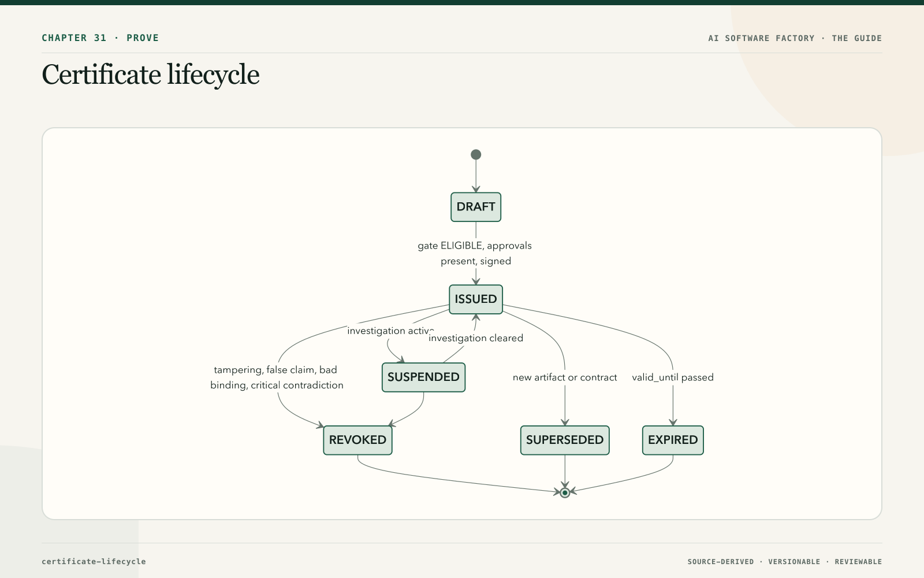Click the 'gate ELIGIBLE, approvals present, signed' label
Screen dimensions: 924x578
(x=475, y=253)
